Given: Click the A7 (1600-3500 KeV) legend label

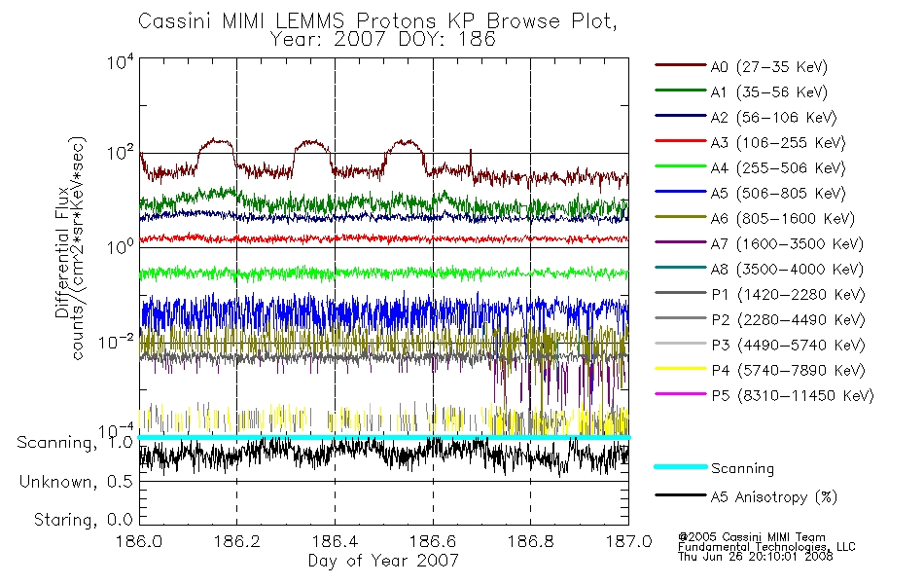Looking at the screenshot, I should 787,244.
